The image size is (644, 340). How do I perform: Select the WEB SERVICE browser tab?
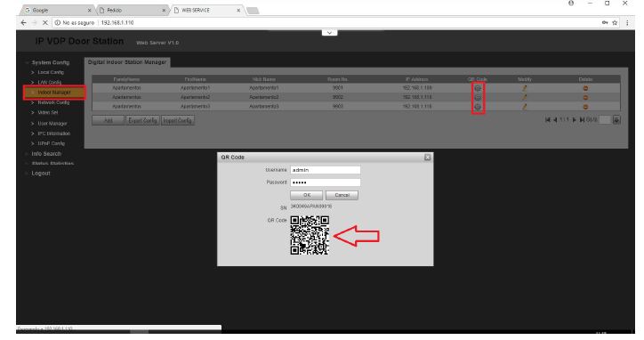(206, 11)
